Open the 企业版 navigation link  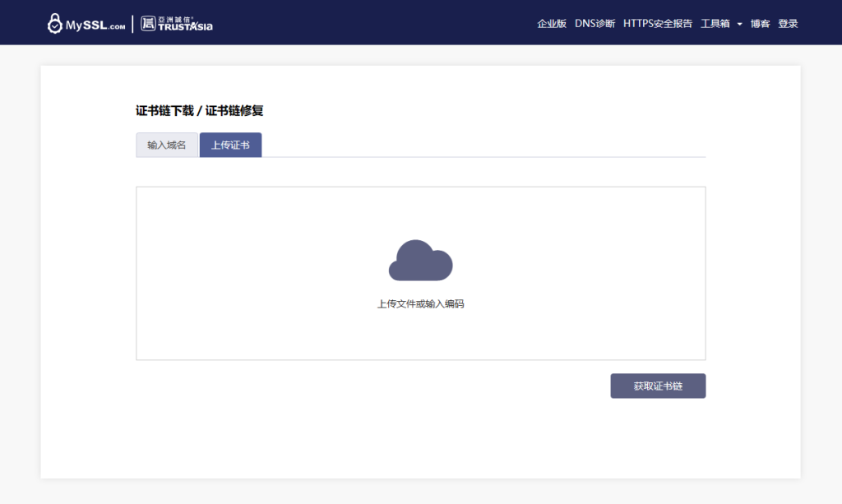pyautogui.click(x=552, y=24)
